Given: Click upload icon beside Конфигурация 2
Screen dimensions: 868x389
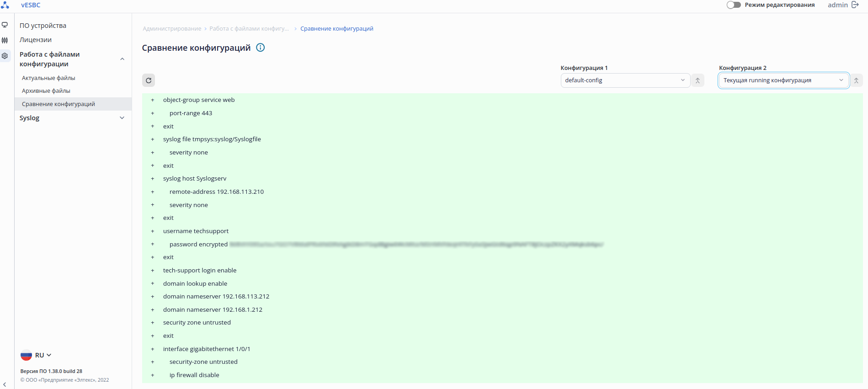Looking at the screenshot, I should point(856,80).
